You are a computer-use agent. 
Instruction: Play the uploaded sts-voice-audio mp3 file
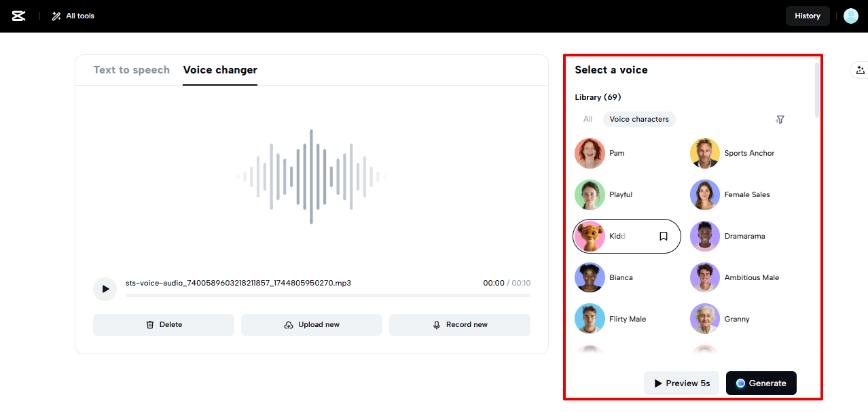(x=105, y=288)
